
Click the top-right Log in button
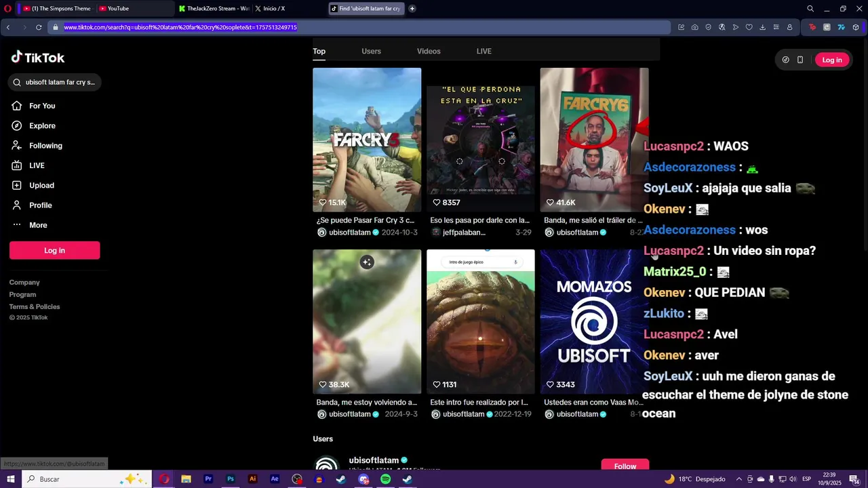(832, 60)
